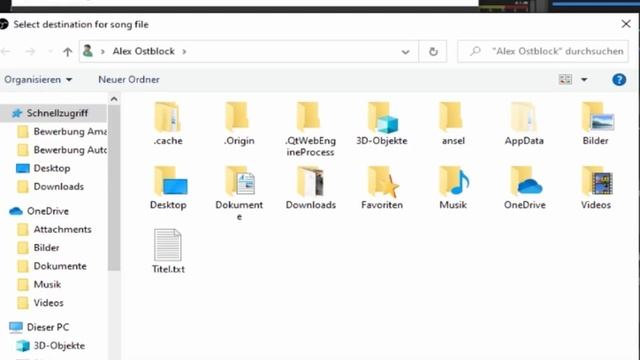
Task: Open the Dokumente folder in file pane
Action: point(240,181)
